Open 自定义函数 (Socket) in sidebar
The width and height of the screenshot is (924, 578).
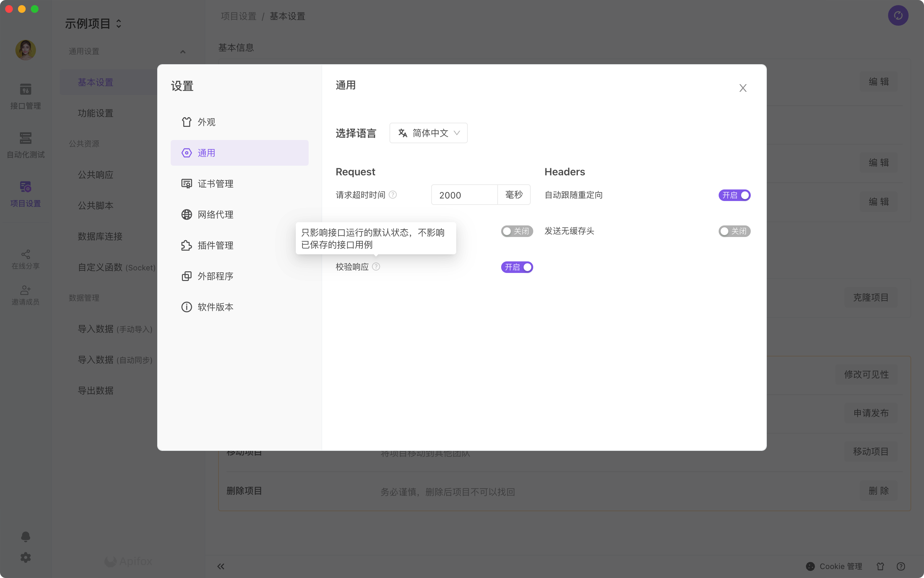[x=117, y=267]
